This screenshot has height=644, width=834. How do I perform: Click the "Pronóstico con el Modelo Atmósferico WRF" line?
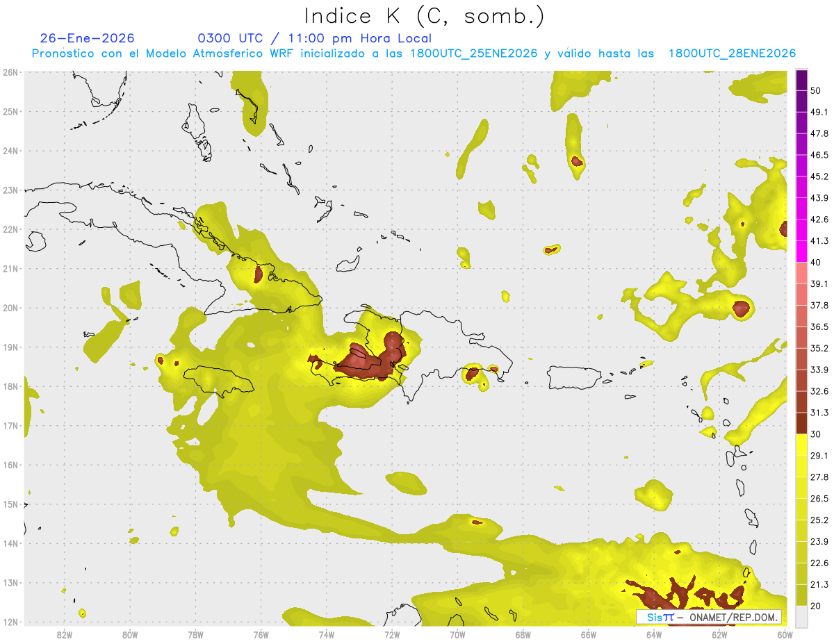click(x=414, y=53)
